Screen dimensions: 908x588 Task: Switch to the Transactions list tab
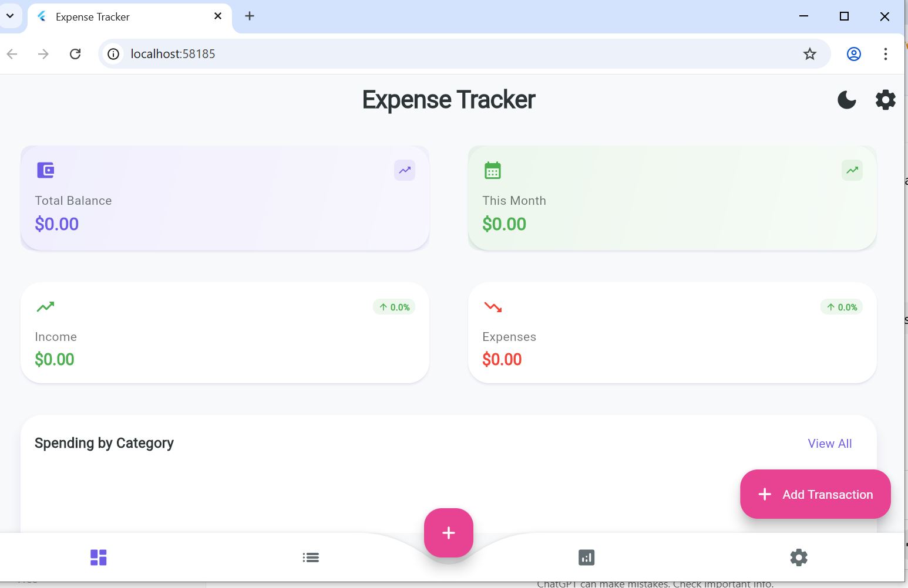click(311, 557)
